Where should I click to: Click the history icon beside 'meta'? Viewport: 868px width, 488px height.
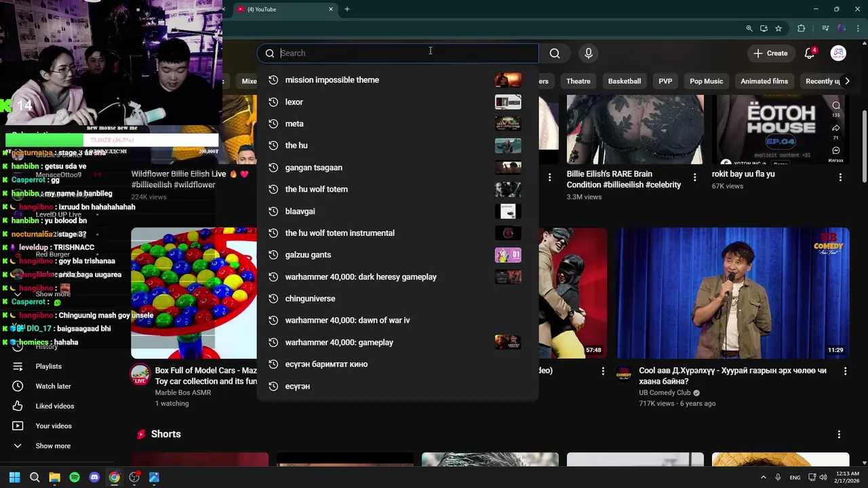point(273,123)
